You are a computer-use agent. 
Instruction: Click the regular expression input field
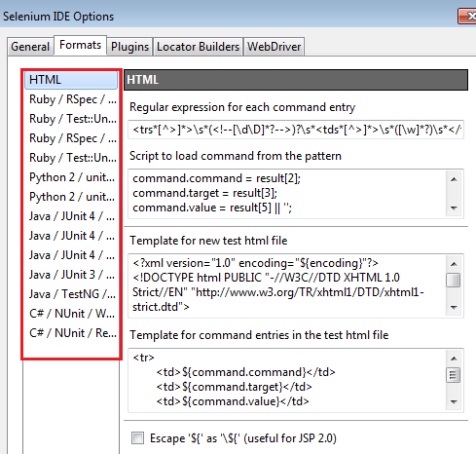click(296, 130)
